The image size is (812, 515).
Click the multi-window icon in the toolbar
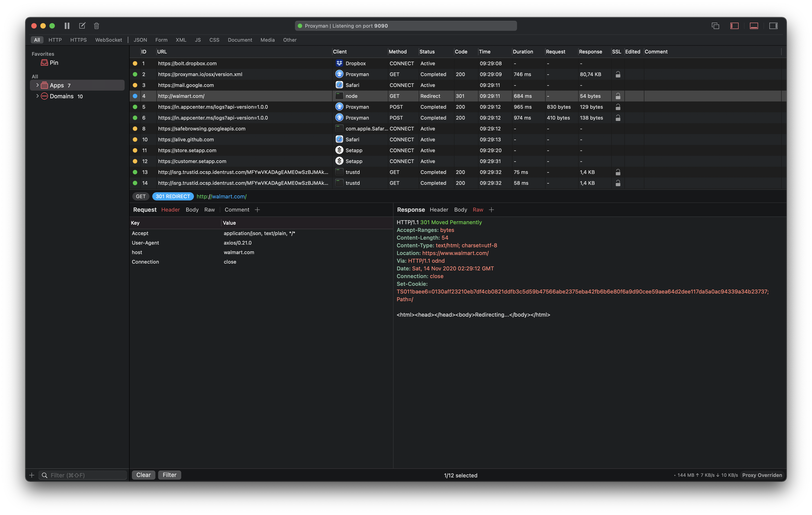pos(715,26)
